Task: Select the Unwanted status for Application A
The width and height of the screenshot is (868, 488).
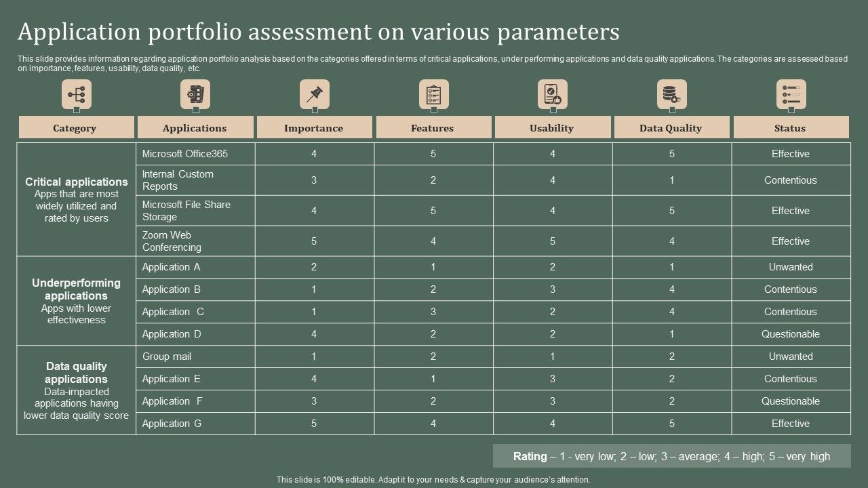Action: 791,266
